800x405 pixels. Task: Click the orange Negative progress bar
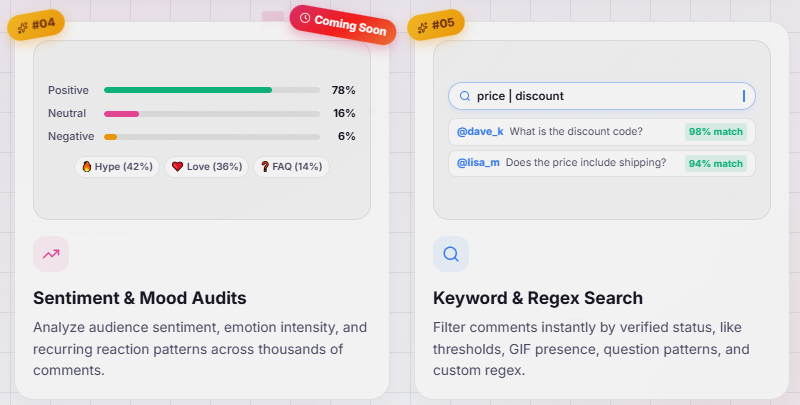coord(110,137)
